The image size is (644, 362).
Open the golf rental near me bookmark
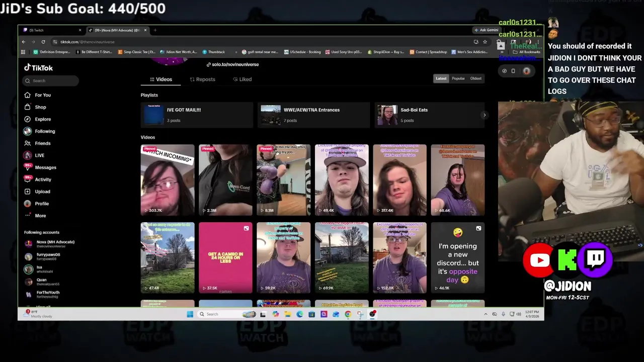point(260,52)
